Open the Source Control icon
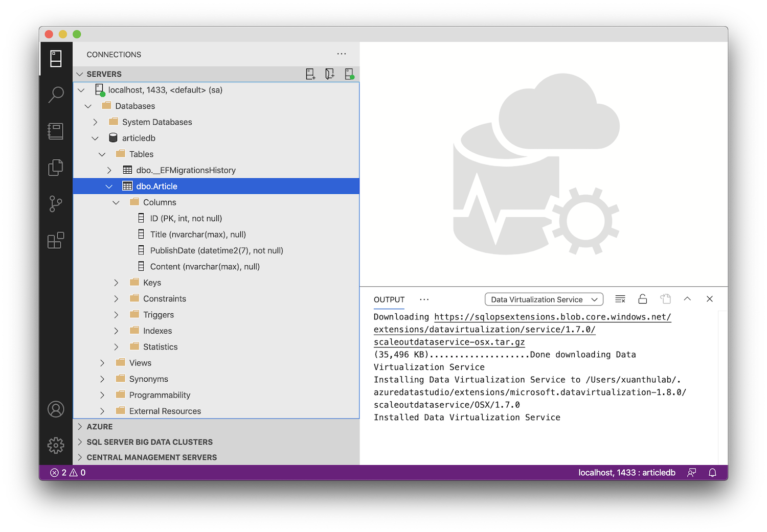 coord(56,204)
